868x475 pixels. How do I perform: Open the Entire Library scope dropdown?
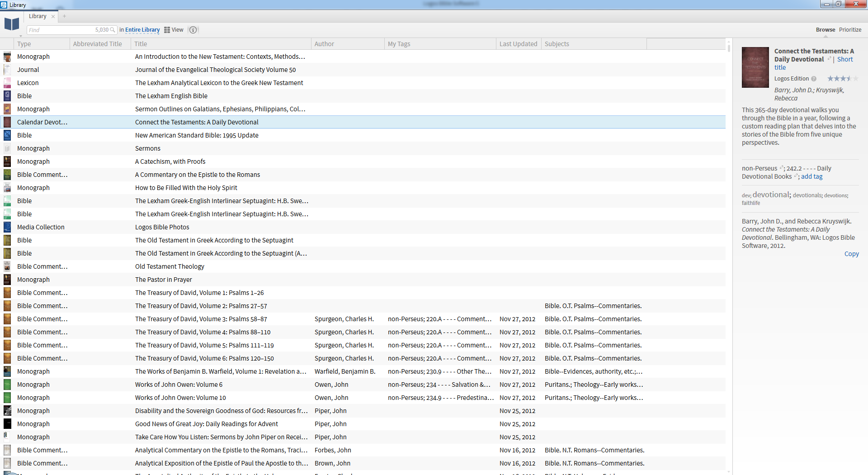pos(142,30)
